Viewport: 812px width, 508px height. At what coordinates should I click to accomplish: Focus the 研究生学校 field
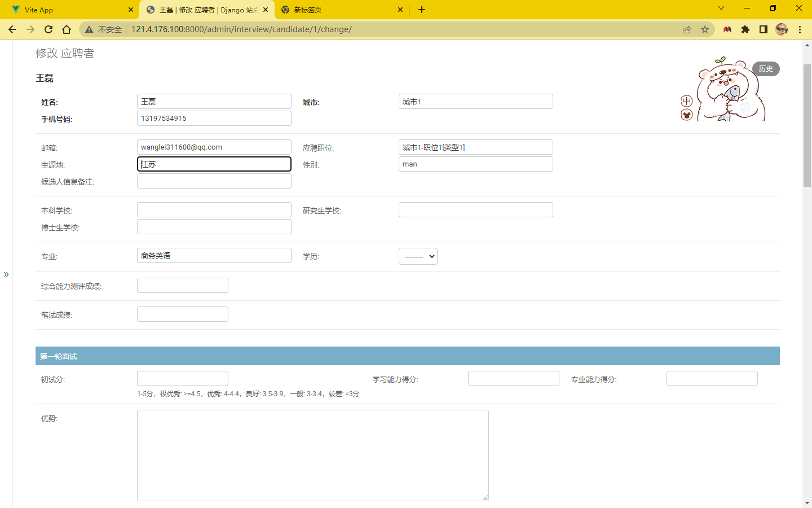(x=476, y=210)
